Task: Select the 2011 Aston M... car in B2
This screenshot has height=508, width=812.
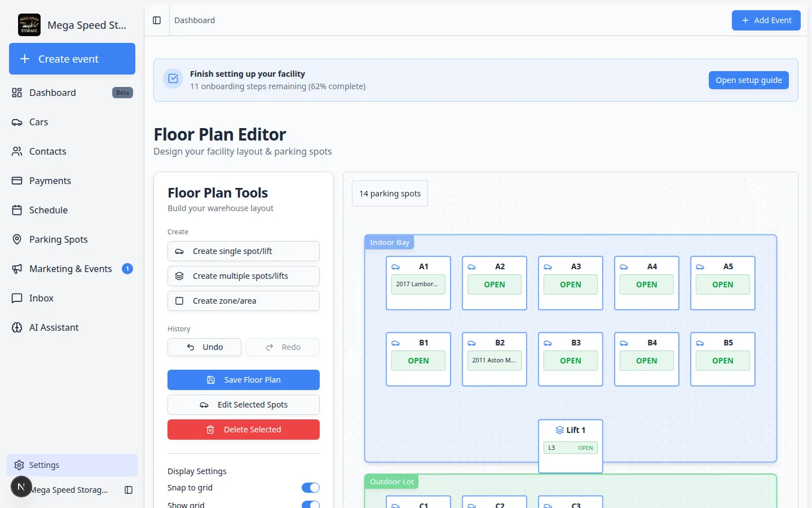Action: tap(495, 360)
